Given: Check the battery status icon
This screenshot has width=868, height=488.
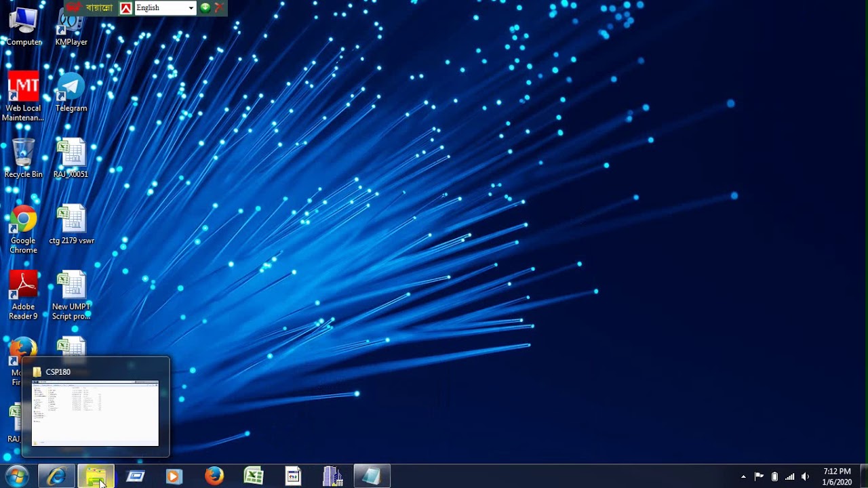Looking at the screenshot, I should 774,476.
